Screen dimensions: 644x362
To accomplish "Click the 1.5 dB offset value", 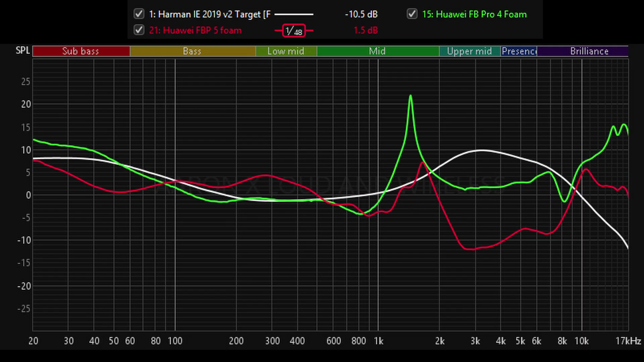I will pyautogui.click(x=366, y=31).
